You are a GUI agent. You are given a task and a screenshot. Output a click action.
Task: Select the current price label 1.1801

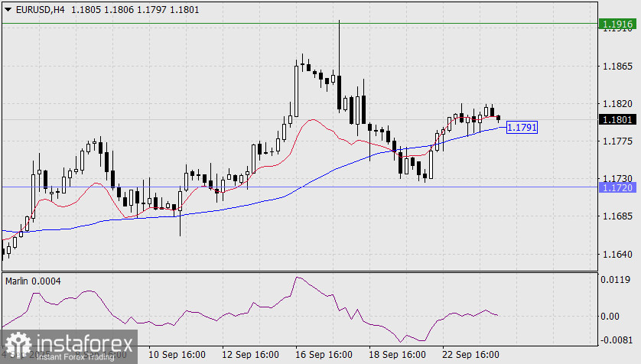(617, 120)
